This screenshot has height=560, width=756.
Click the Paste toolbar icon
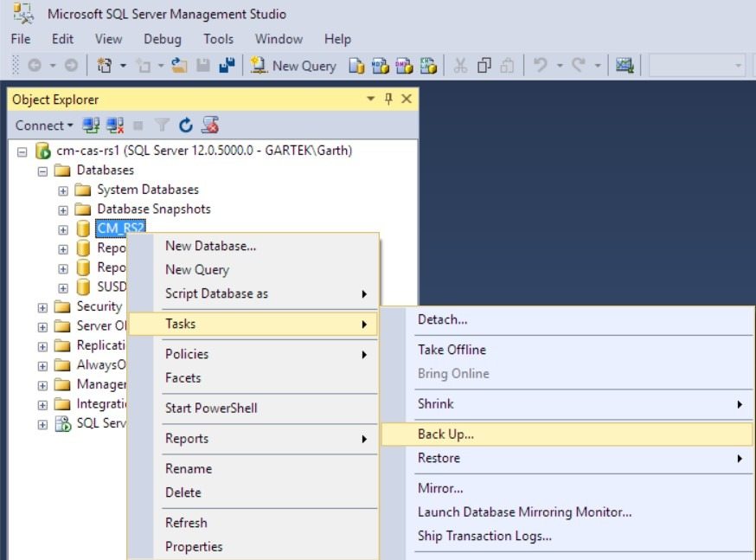(507, 65)
